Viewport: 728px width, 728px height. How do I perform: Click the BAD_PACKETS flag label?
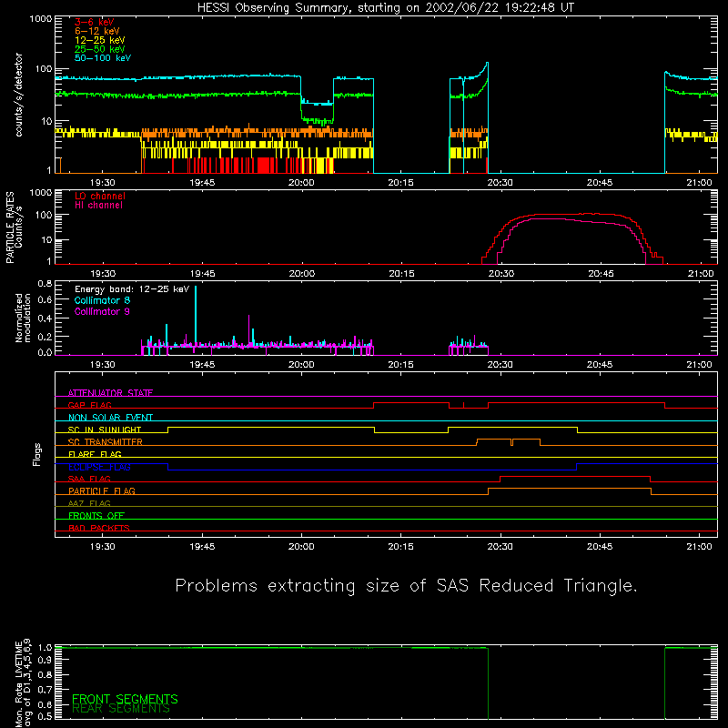[x=99, y=528]
